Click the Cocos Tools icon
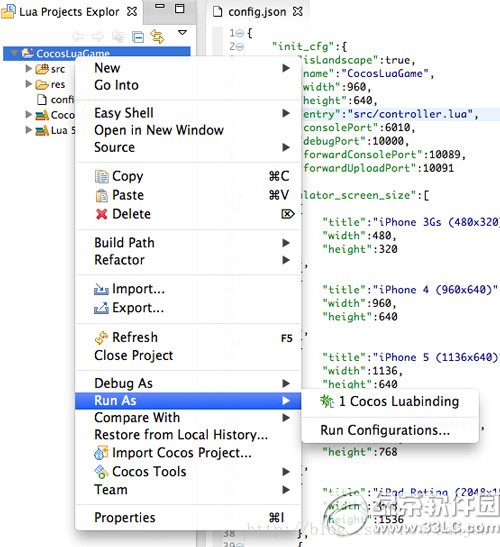This screenshot has height=547, width=500. [101, 472]
